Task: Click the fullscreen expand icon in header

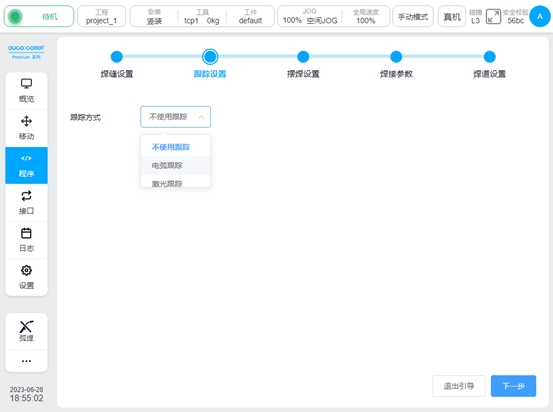Action: click(x=493, y=17)
